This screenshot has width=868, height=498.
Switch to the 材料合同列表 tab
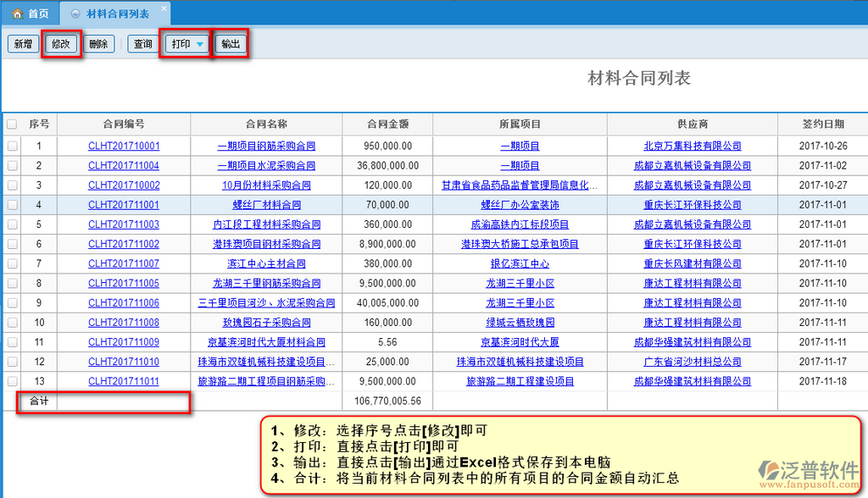point(117,14)
